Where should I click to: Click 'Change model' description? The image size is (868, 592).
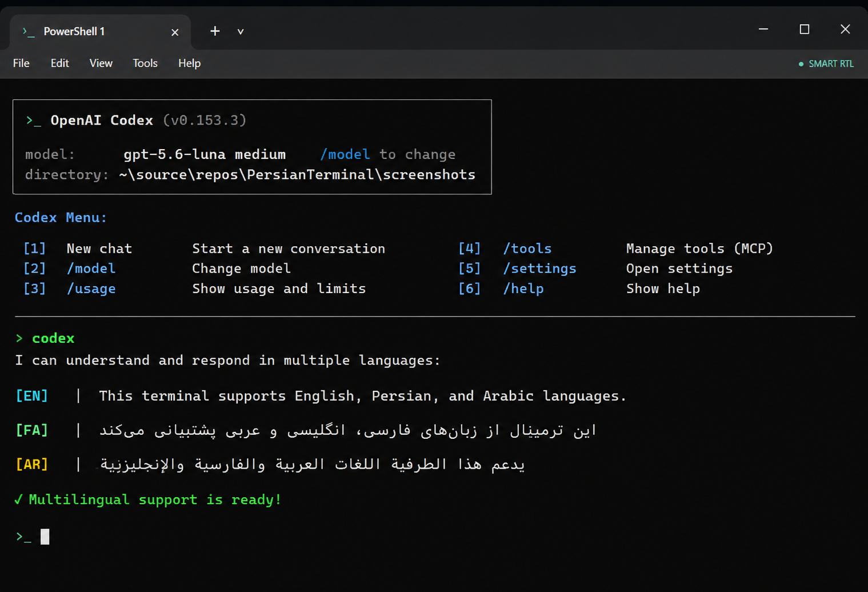[241, 269]
